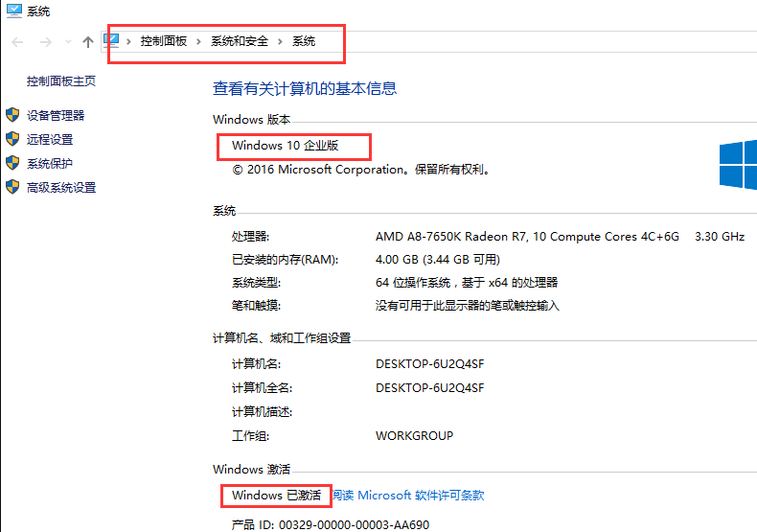This screenshot has width=757, height=532.
Task: Select 系统和安全 in the address breadcrumb
Action: pos(240,41)
